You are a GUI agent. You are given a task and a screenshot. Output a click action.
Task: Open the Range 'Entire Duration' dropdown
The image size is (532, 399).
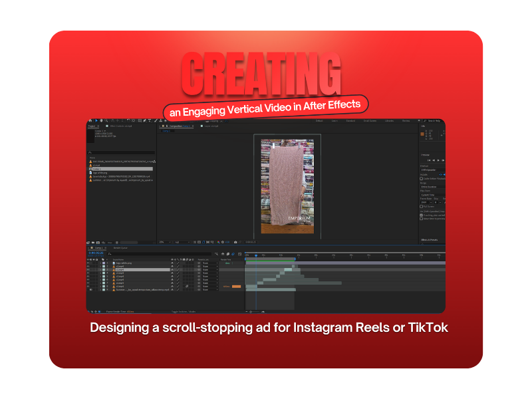(x=433, y=187)
